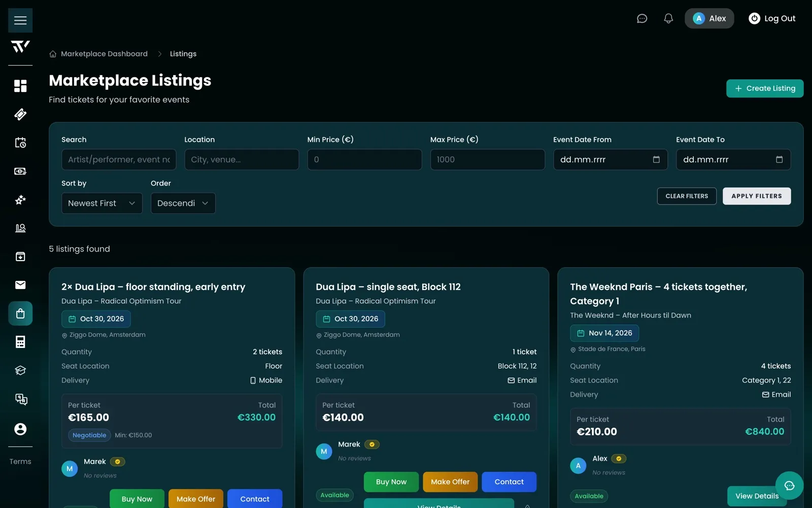Click View Details on The Weeknd Paris listing
The image size is (812, 508).
757,496
